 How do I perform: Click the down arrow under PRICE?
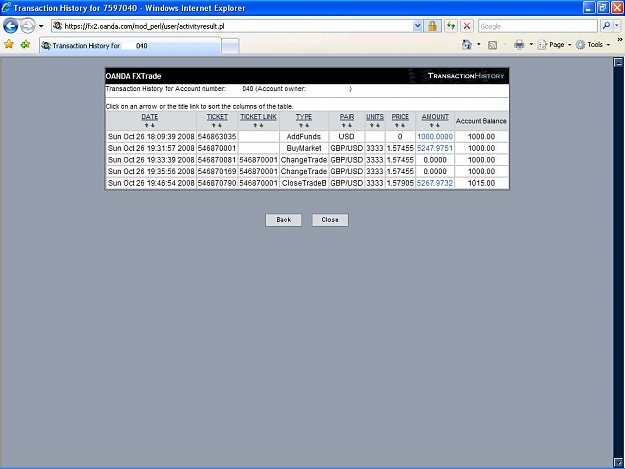click(403, 126)
